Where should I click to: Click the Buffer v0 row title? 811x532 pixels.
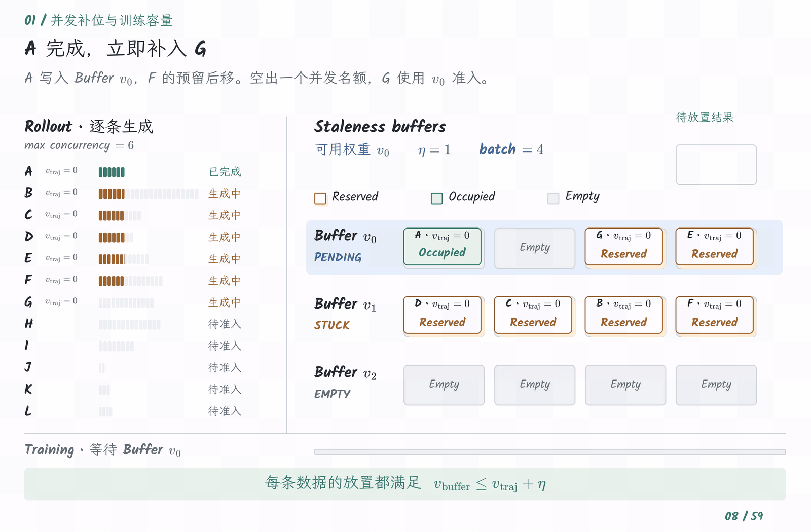pyautogui.click(x=345, y=236)
